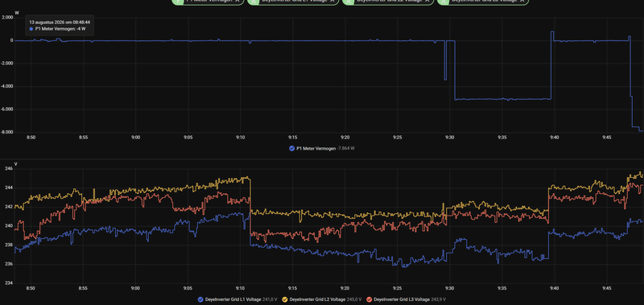Click the -2.000 label on the power axis

(7, 64)
